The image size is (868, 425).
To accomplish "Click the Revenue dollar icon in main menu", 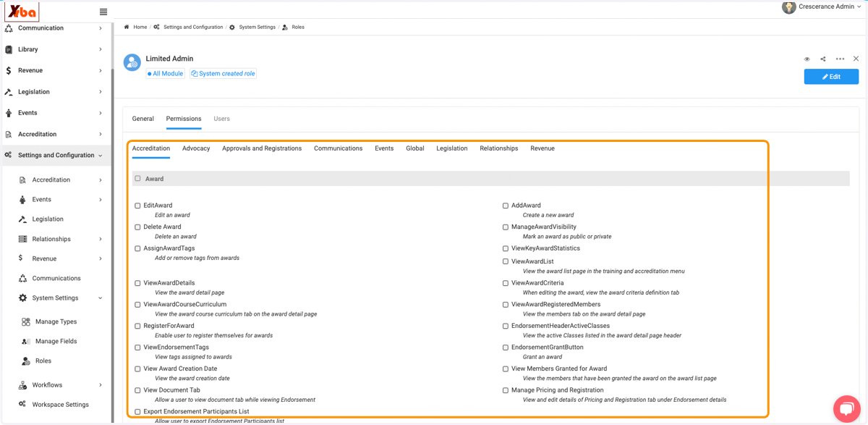I will [9, 70].
